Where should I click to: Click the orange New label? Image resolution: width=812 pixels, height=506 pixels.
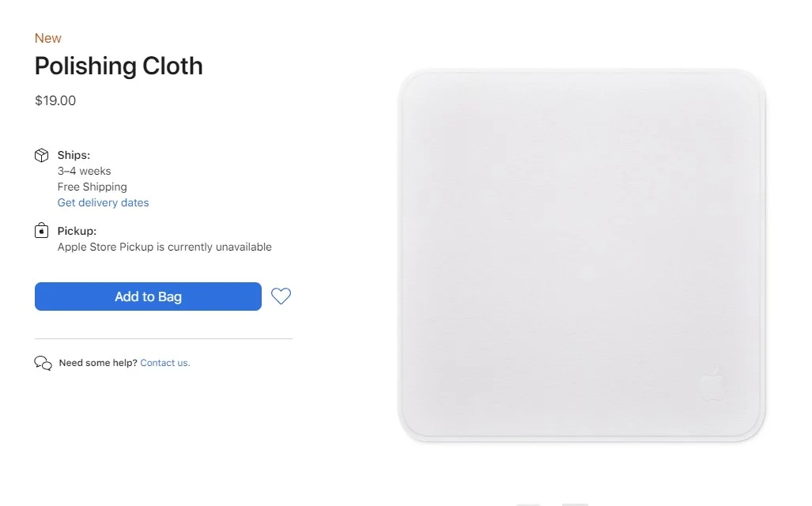(48, 38)
